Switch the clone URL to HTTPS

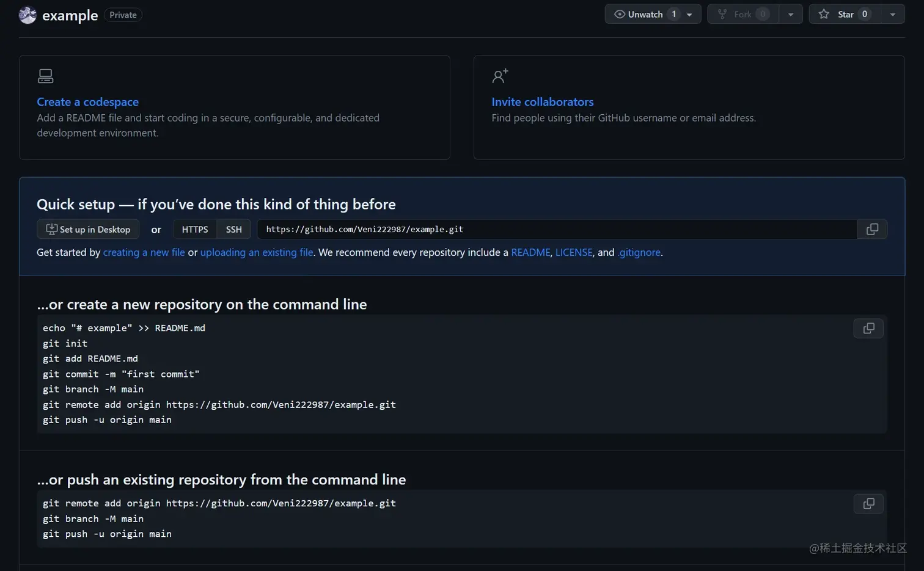[x=195, y=229]
